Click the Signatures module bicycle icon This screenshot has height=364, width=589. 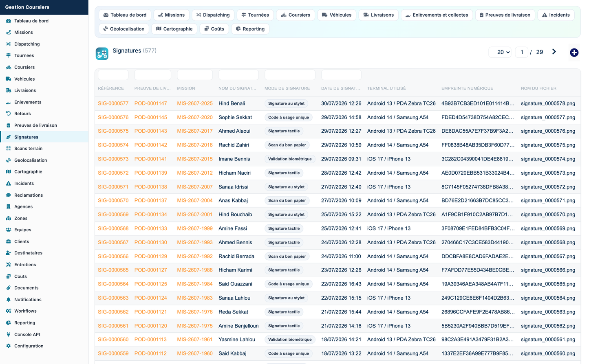[102, 53]
